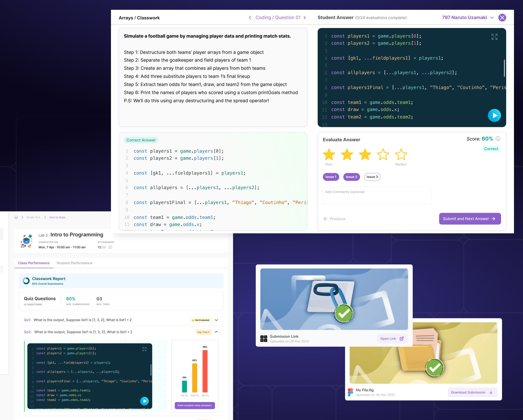
Task: Switch to Student Performance tab
Action: click(74, 263)
